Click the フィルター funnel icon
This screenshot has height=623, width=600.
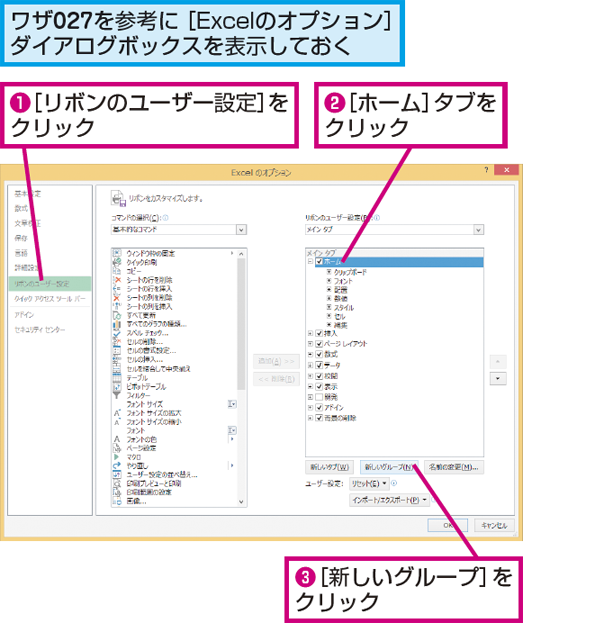pos(117,395)
